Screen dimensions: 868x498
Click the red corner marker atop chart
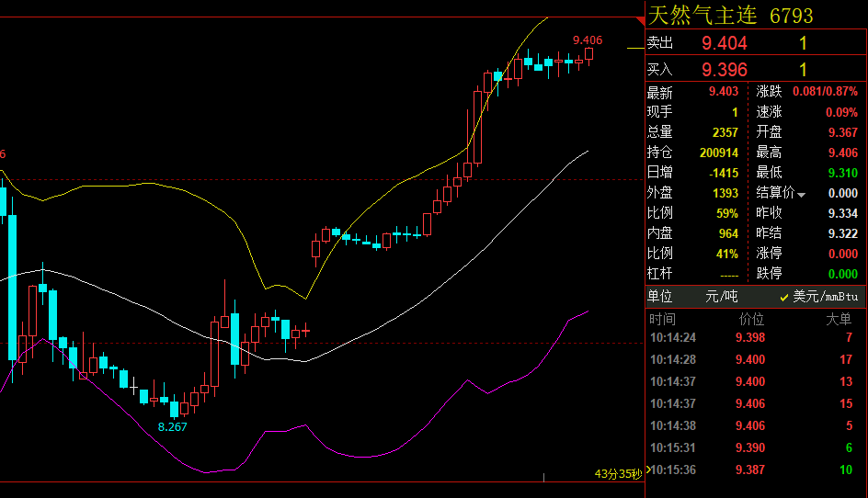pos(641,21)
